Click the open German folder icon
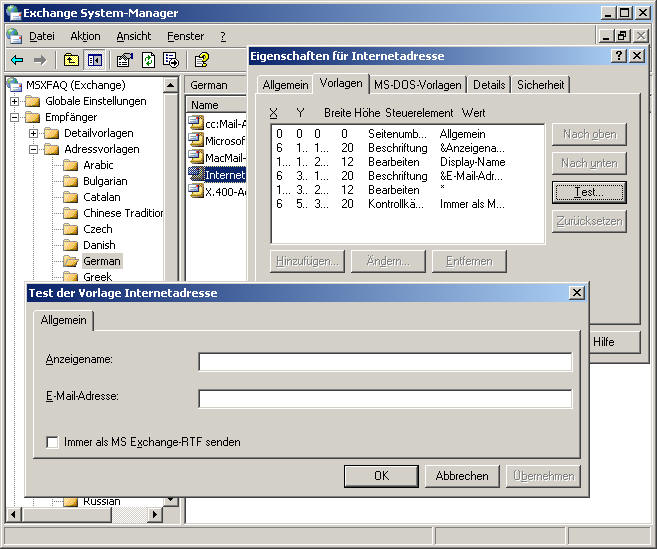This screenshot has width=657, height=549. click(71, 262)
